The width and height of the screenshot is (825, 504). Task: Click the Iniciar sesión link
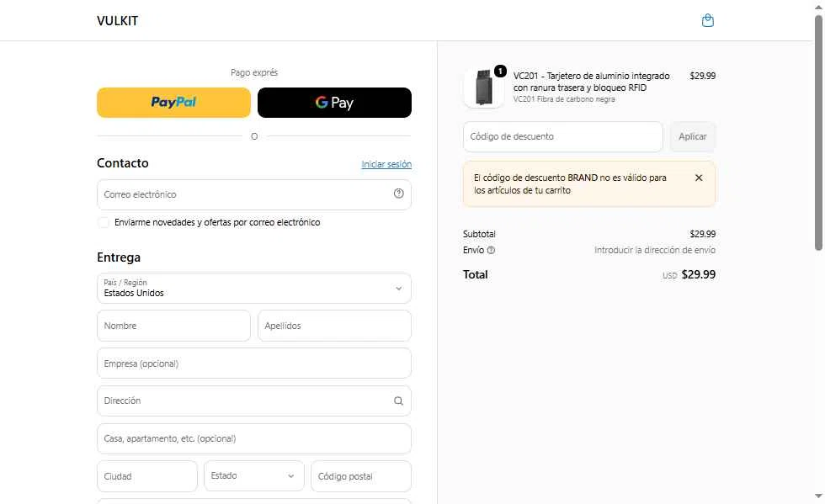(x=386, y=164)
